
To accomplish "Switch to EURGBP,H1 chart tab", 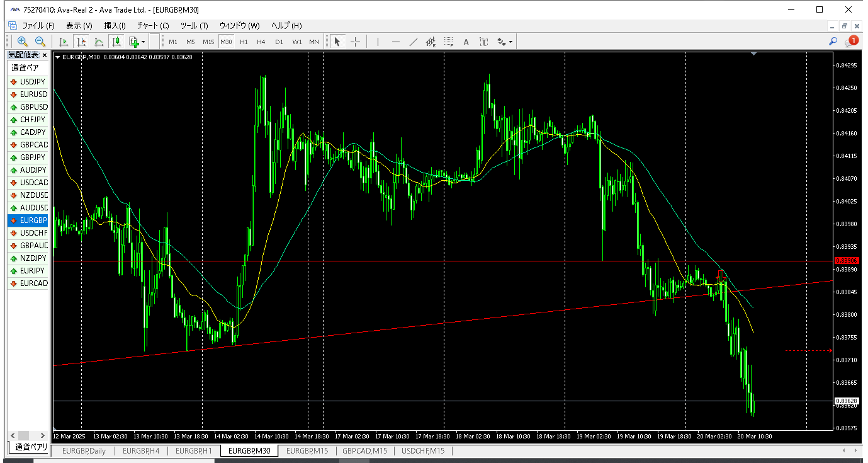I will click(x=194, y=451).
